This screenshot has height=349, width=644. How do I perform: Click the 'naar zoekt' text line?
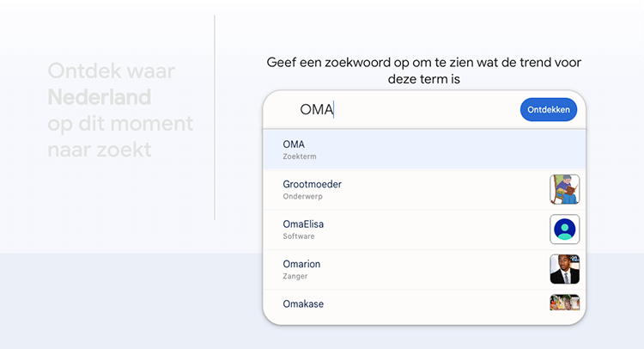(100, 150)
